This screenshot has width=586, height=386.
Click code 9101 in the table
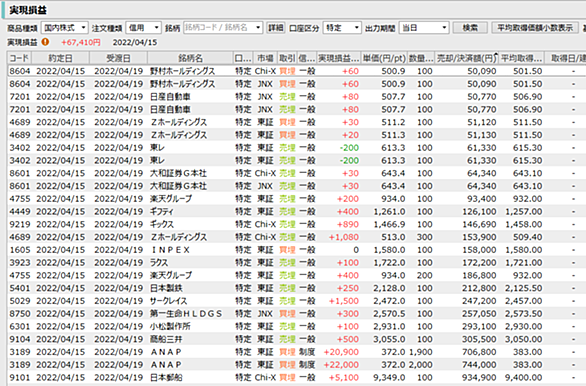20,377
